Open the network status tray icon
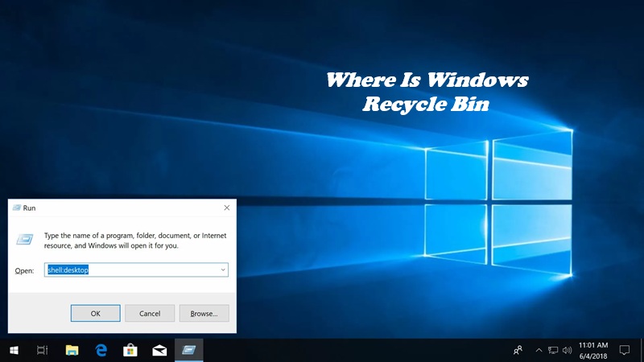 553,350
